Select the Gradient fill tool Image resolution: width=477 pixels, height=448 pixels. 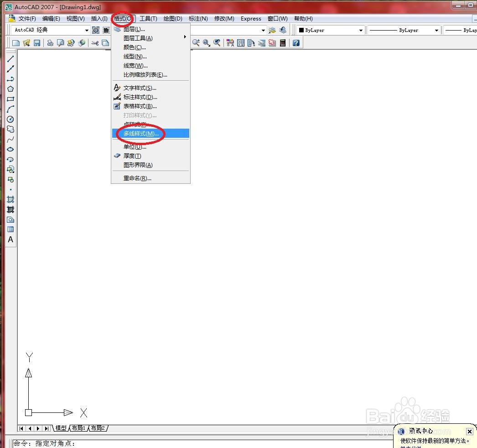click(x=10, y=209)
